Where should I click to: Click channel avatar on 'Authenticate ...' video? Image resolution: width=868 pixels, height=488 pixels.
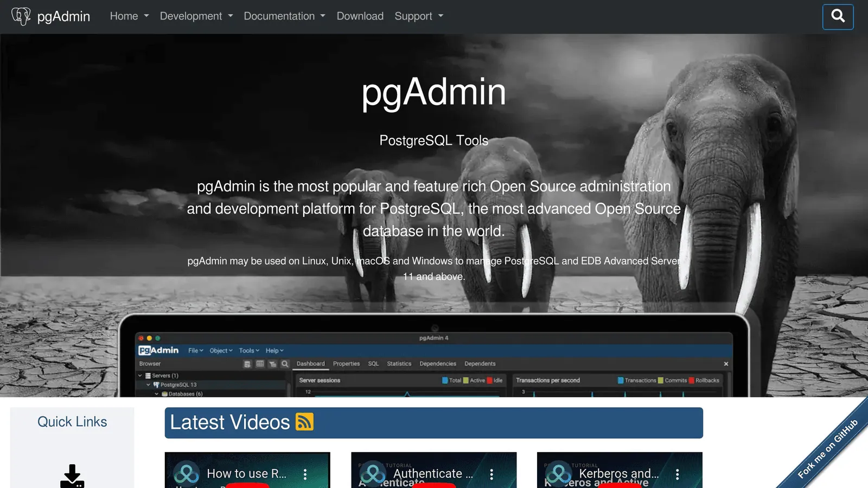pos(373,474)
